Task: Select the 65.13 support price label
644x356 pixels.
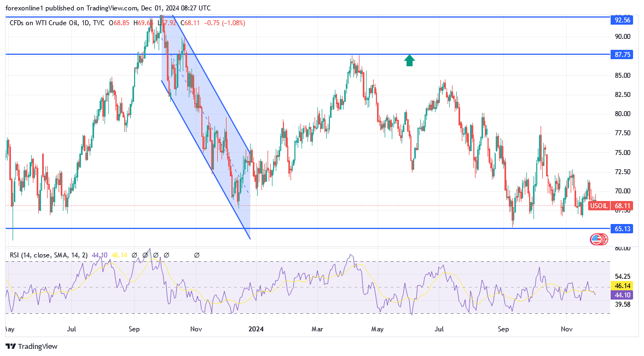Action: point(623,228)
